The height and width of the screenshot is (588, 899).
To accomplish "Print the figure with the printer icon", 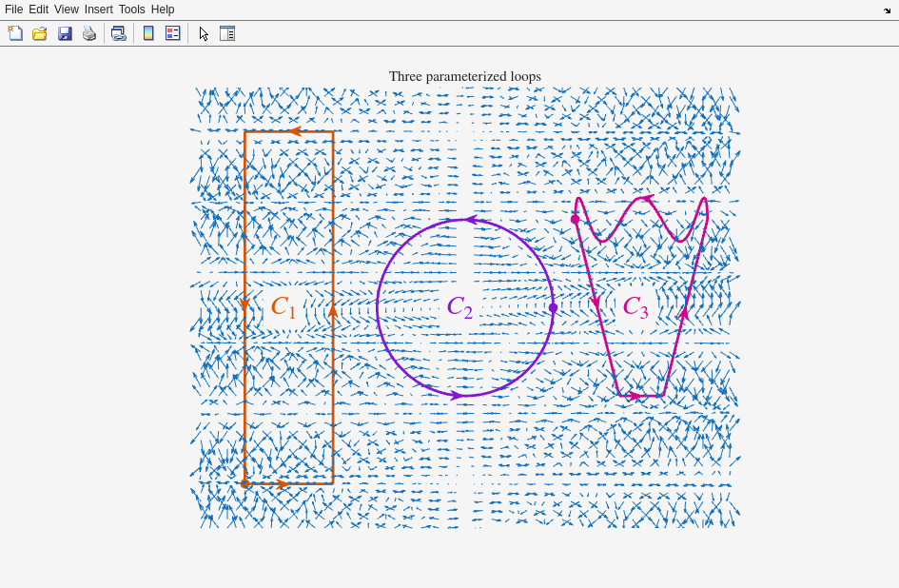I will click(x=89, y=33).
